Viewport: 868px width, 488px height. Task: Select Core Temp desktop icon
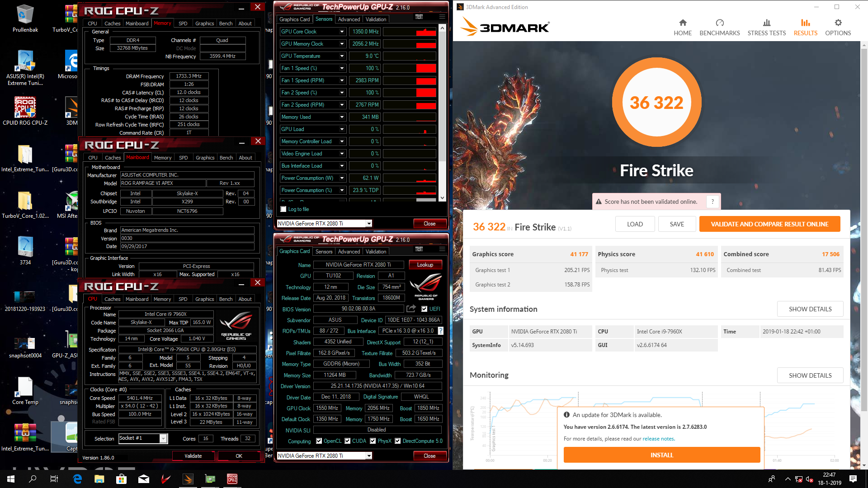25,391
